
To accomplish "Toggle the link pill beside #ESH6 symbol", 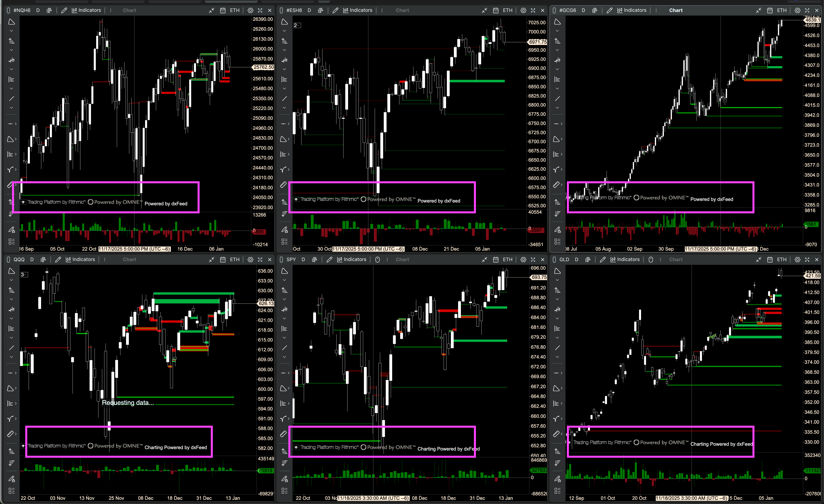I will 282,10.
